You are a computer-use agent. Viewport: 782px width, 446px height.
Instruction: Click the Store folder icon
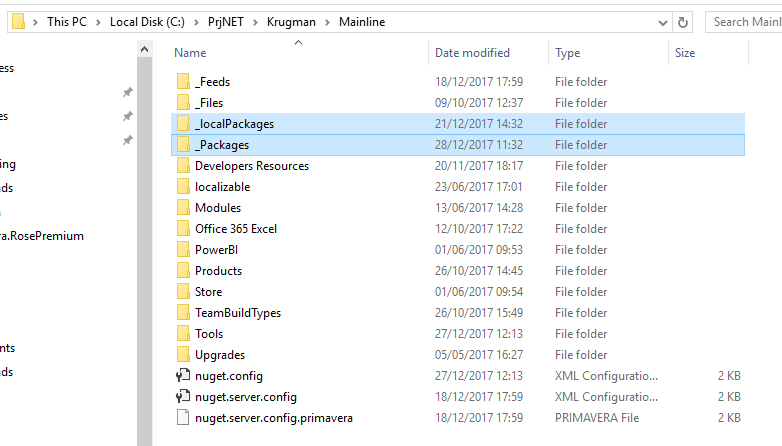tap(183, 291)
